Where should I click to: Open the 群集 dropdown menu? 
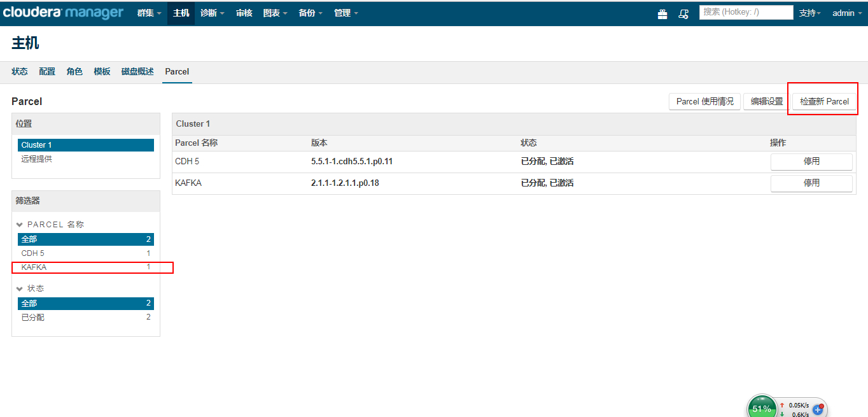149,13
